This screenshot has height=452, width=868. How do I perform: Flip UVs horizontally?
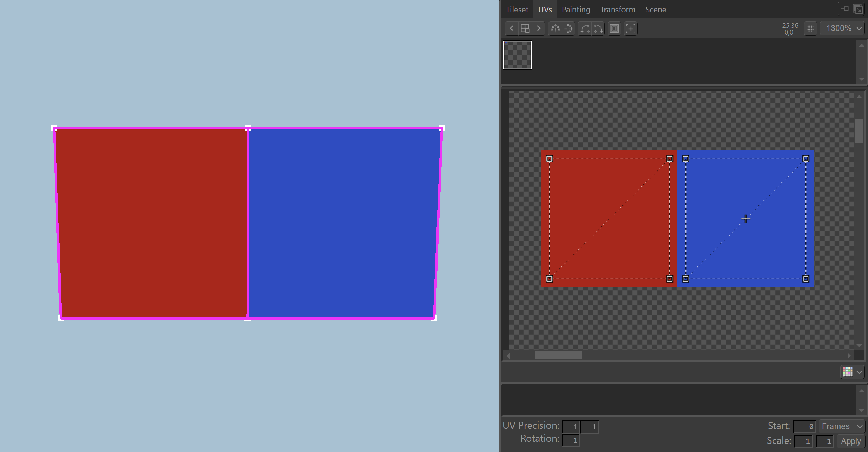tap(555, 29)
